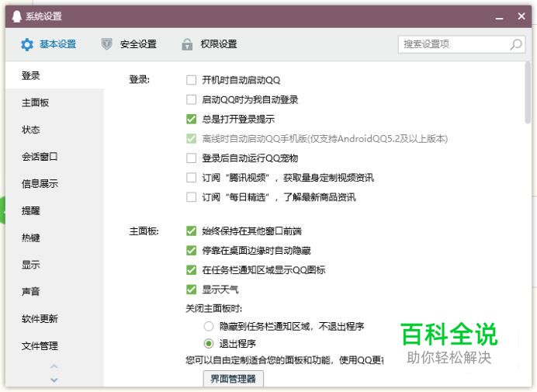Minimize the 系统设置 window
Screen dimensions: 537x392
tap(499, 17)
